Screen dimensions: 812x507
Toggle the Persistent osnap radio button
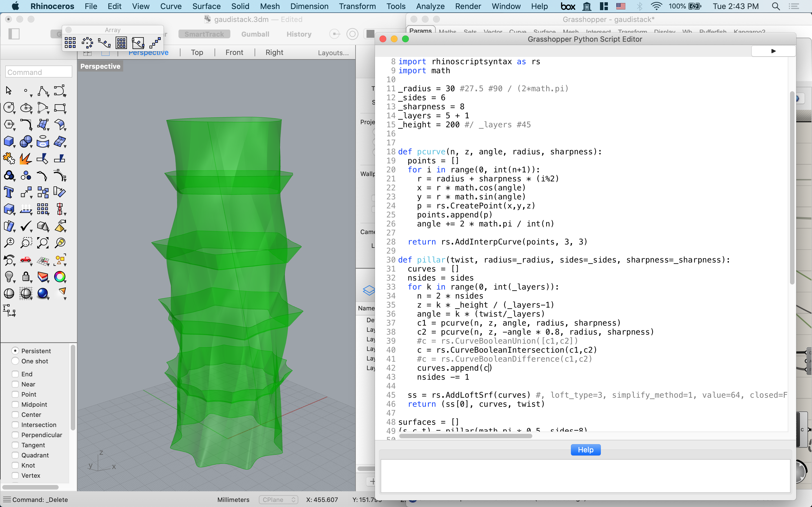pyautogui.click(x=15, y=350)
